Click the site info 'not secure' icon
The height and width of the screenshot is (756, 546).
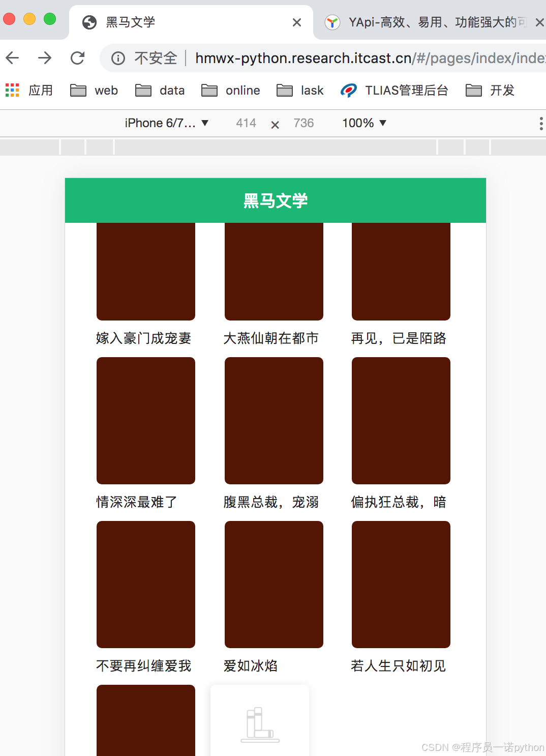tap(118, 59)
